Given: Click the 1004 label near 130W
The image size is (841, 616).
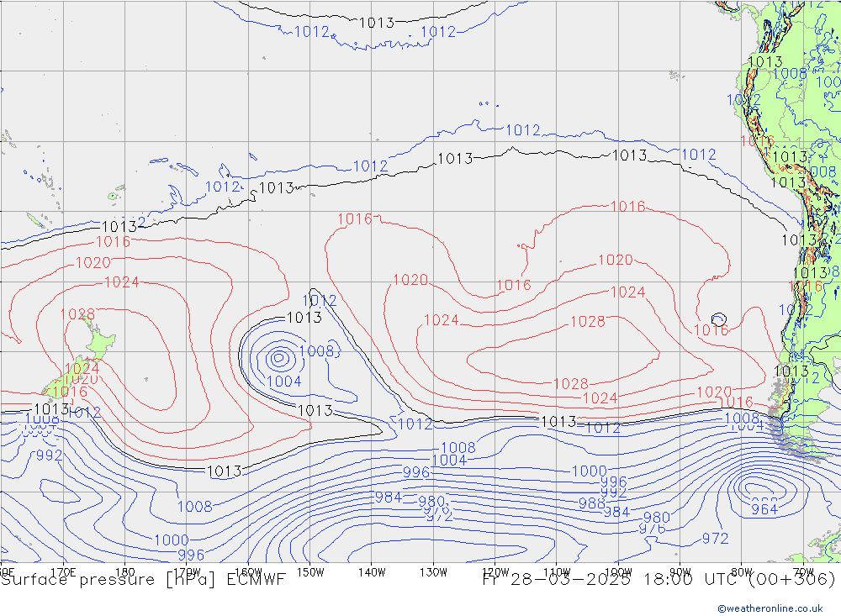Looking at the screenshot, I should tap(449, 460).
